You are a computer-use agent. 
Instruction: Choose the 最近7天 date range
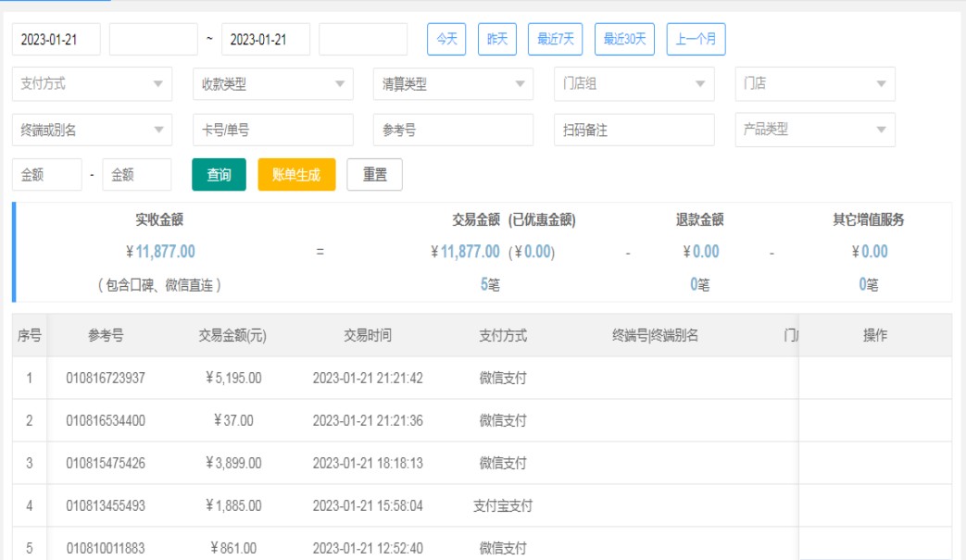[x=556, y=39]
